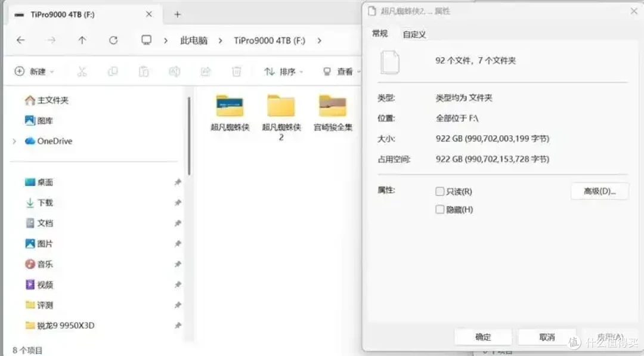Enable the 隐藏(H) checkbox
This screenshot has height=356, width=644.
440,209
